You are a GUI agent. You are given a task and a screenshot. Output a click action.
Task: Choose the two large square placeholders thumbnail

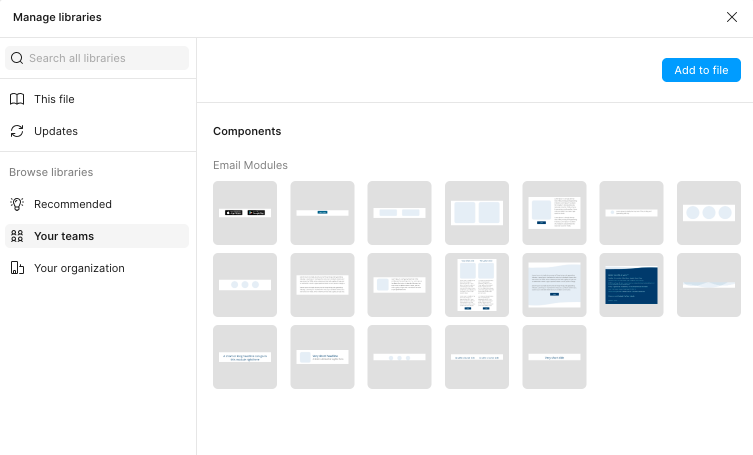tap(477, 213)
